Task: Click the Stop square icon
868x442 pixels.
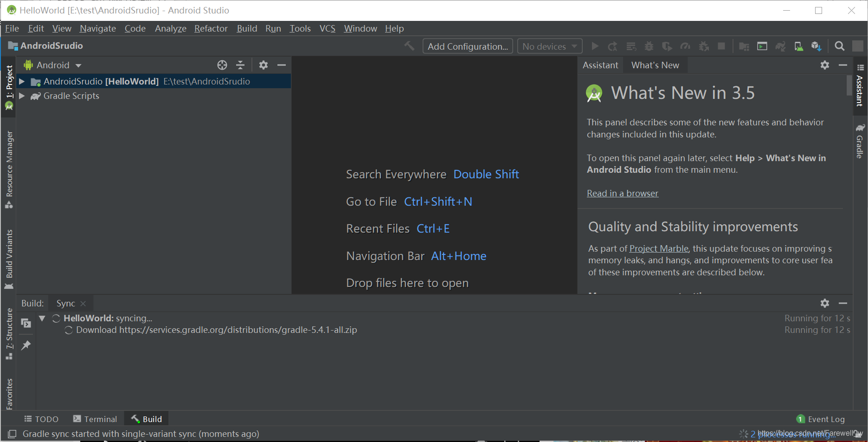Action: tap(721, 46)
